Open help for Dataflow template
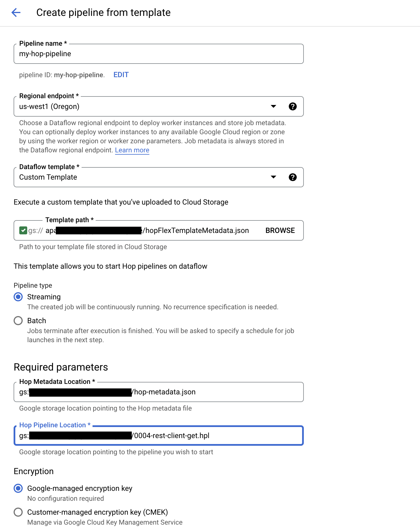The image size is (420, 530). [x=292, y=177]
